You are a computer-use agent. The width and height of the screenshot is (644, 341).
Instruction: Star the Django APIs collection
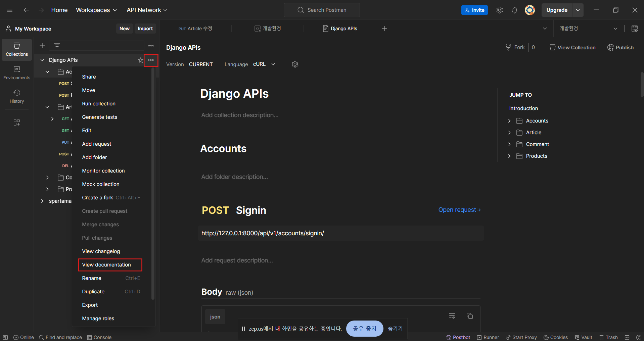click(x=141, y=60)
